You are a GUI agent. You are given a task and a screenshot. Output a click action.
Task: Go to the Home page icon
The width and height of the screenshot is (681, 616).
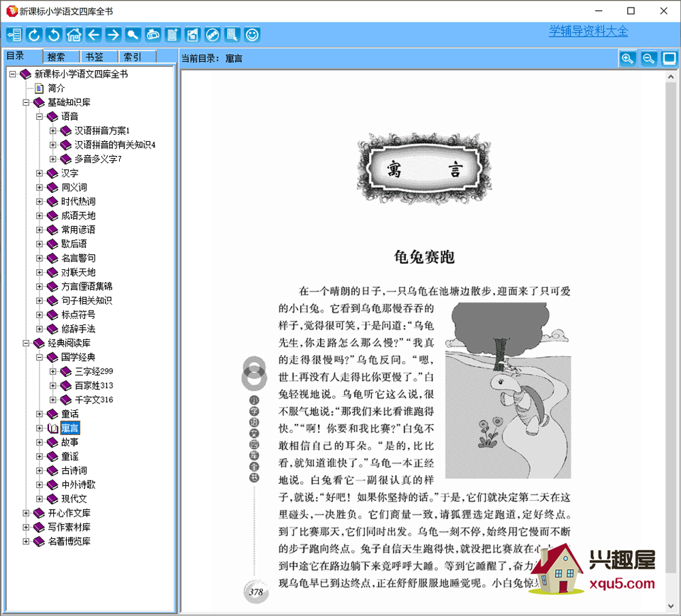click(x=74, y=34)
